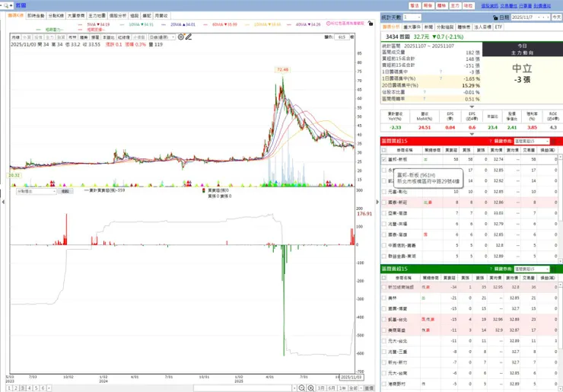Collapse the fundamentals row with the down arrow

(x=472, y=134)
